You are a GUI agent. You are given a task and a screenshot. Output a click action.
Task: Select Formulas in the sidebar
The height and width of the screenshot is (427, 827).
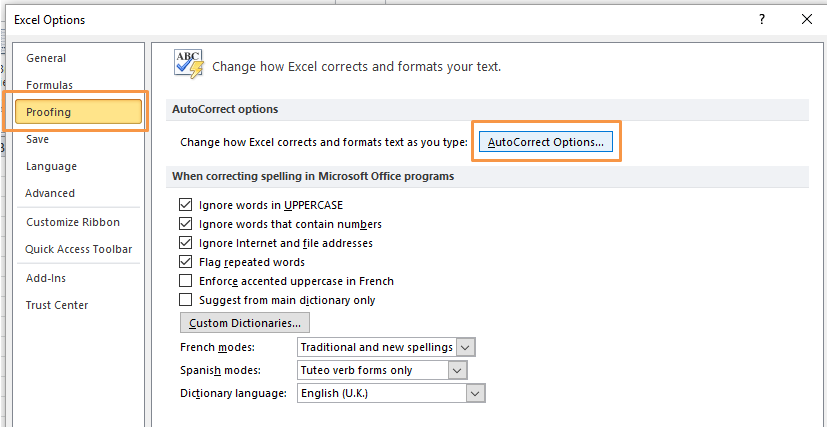tap(50, 85)
